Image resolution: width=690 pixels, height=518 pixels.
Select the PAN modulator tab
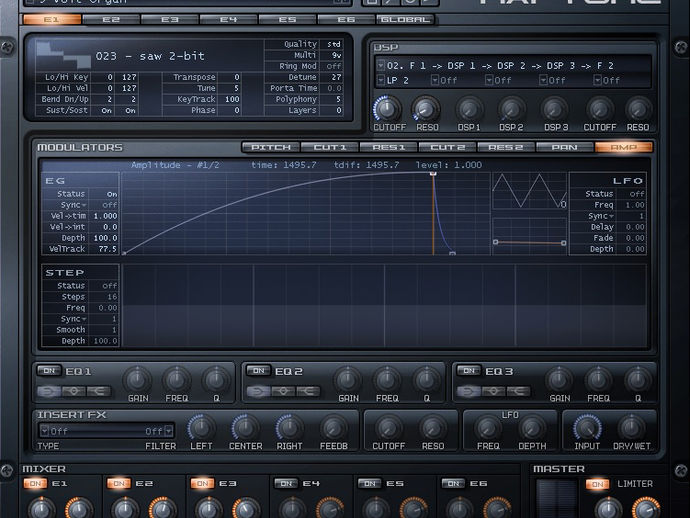pos(565,147)
